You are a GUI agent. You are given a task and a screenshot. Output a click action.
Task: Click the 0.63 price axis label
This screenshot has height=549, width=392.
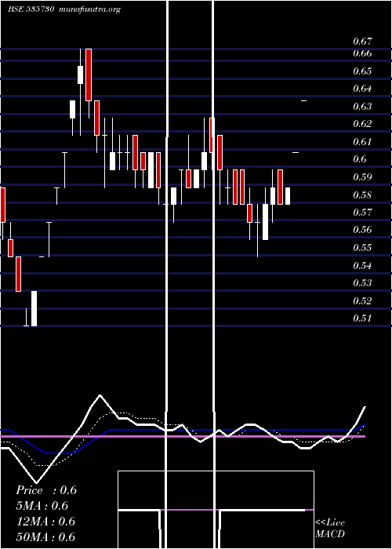(x=362, y=106)
